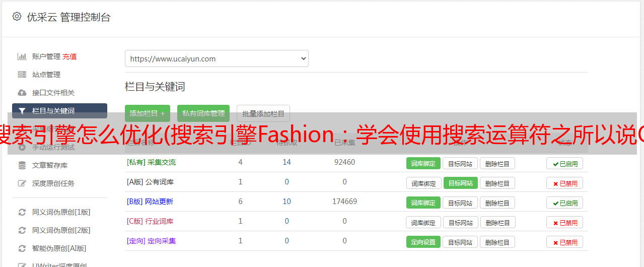
Task: Click the 待抓取 value 14
Action: pyautogui.click(x=287, y=162)
